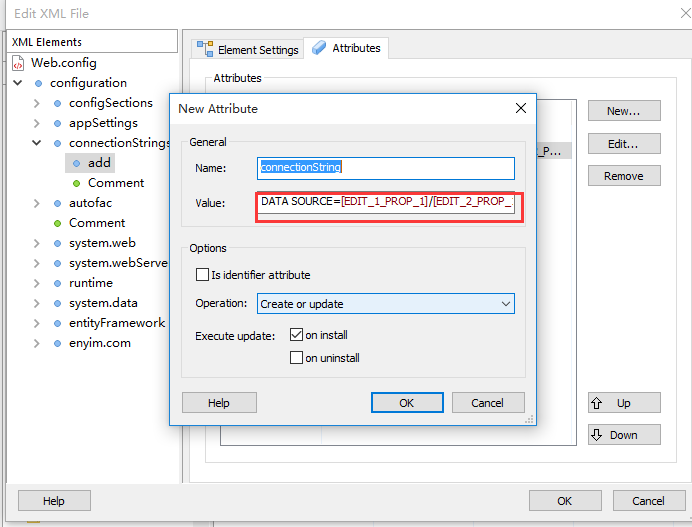
Task: Click the Web.config file icon
Action: pyautogui.click(x=18, y=63)
